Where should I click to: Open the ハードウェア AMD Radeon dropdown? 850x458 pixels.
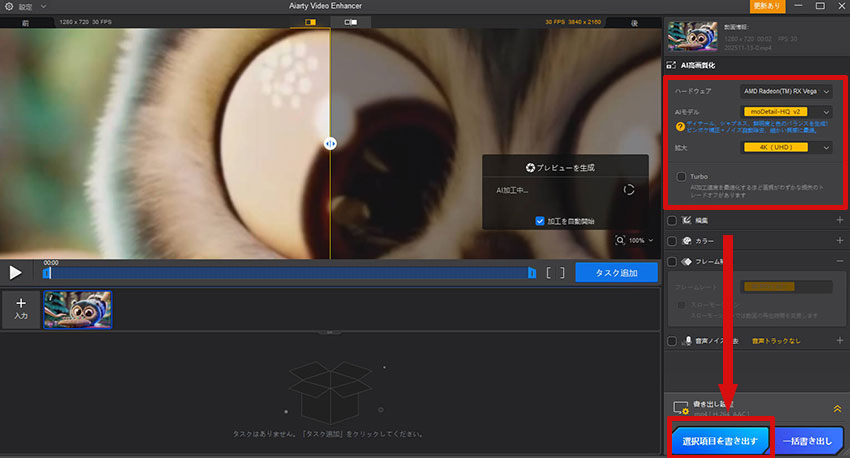[x=785, y=91]
